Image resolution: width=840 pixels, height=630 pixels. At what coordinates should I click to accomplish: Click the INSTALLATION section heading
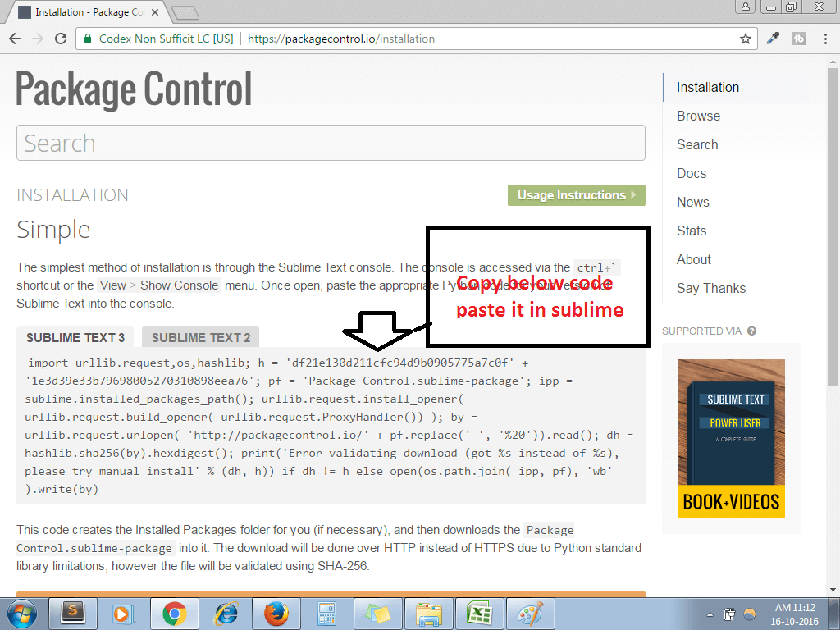pos(72,195)
